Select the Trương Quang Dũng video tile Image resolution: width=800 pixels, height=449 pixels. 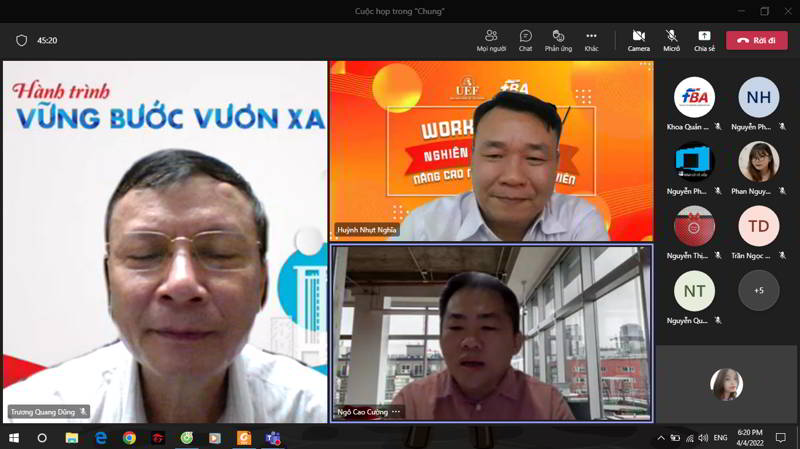tap(165, 242)
